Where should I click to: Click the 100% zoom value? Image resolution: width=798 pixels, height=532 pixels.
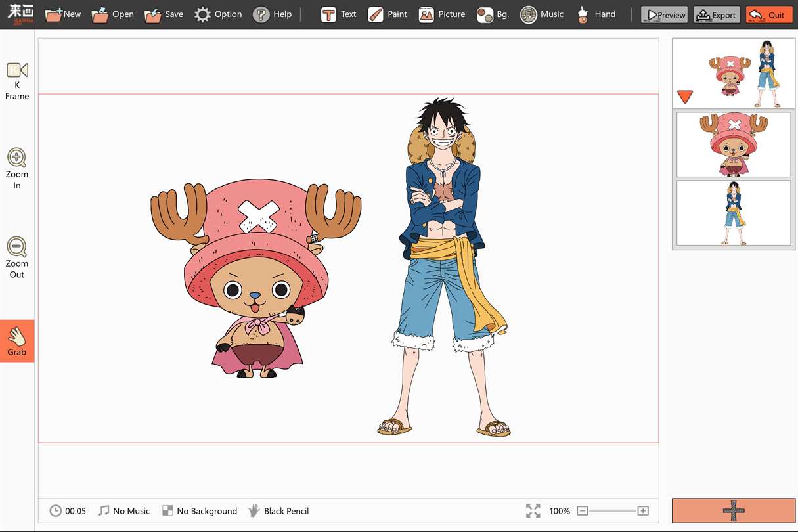pyautogui.click(x=560, y=510)
